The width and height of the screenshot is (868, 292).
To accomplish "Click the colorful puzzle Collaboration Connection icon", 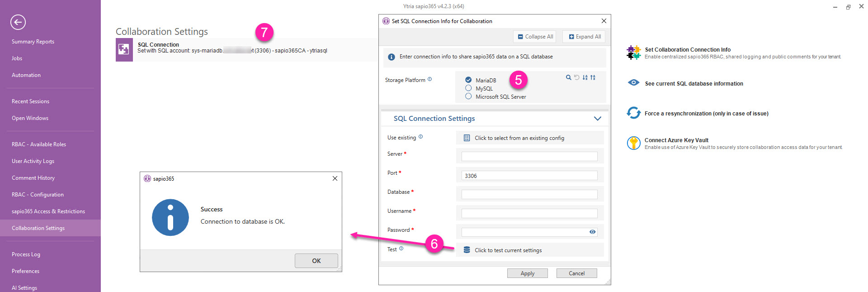I will coord(634,53).
